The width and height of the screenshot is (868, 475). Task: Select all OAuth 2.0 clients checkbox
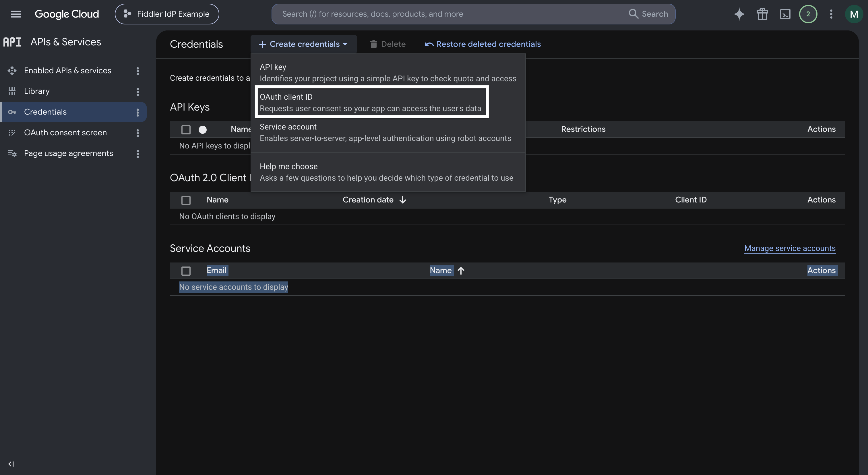186,200
